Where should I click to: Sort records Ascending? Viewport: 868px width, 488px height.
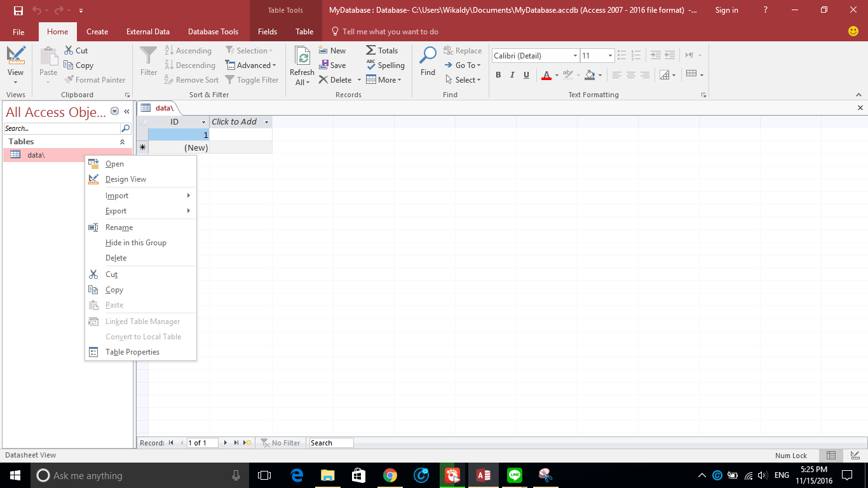tap(188, 51)
